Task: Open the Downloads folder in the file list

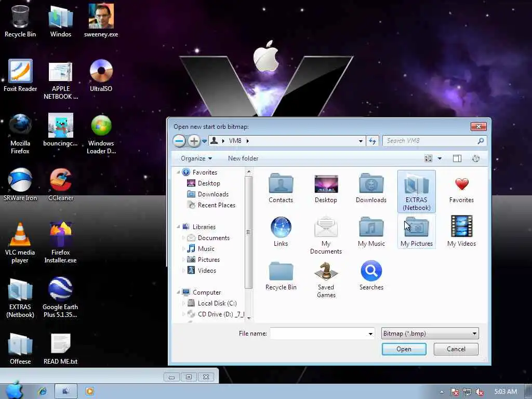Action: click(x=371, y=189)
